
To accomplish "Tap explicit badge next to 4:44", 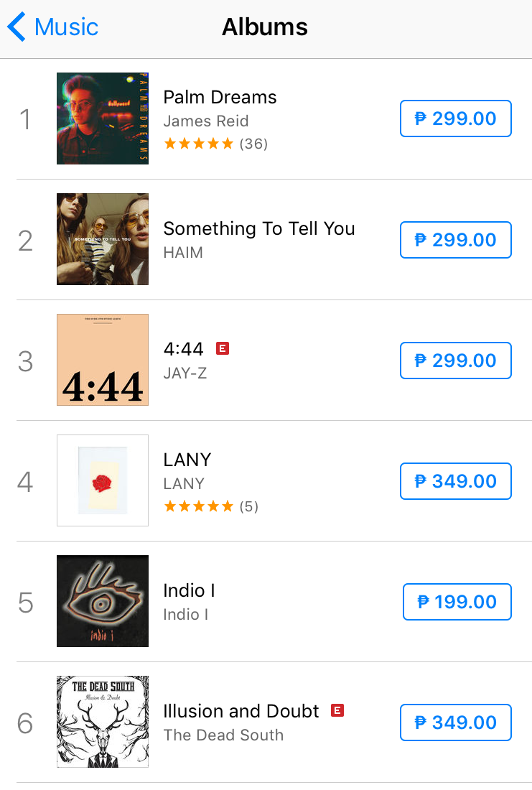I will point(223,349).
